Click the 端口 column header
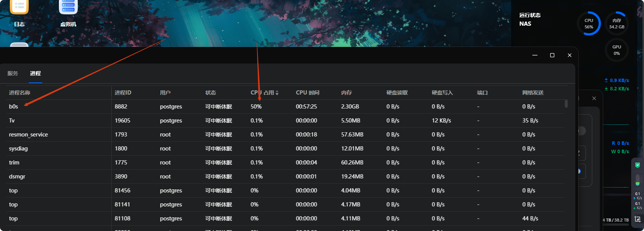The width and height of the screenshot is (644, 231). click(482, 93)
